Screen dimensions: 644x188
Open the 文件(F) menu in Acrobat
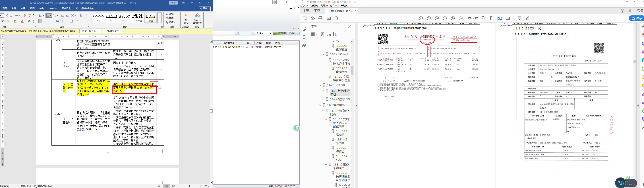click(x=305, y=5)
